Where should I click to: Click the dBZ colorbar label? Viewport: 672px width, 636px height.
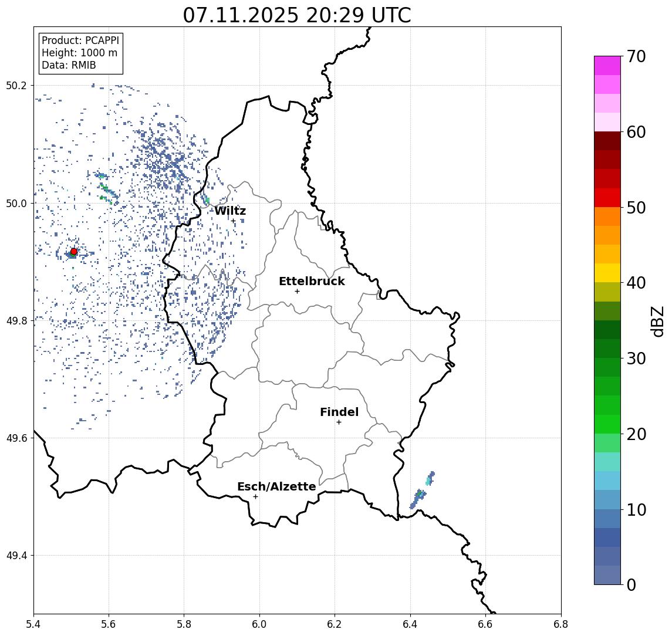tap(657, 322)
